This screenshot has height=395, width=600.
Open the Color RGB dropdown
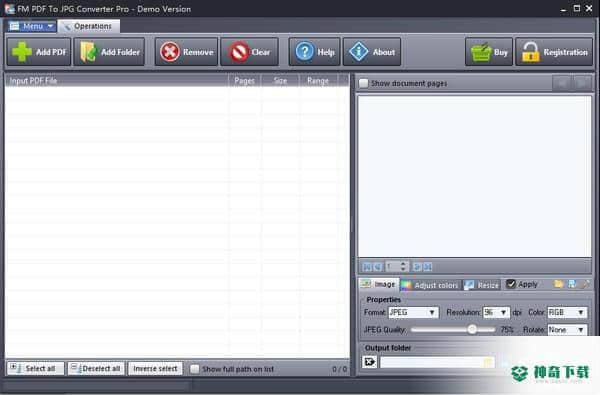pyautogui.click(x=567, y=312)
